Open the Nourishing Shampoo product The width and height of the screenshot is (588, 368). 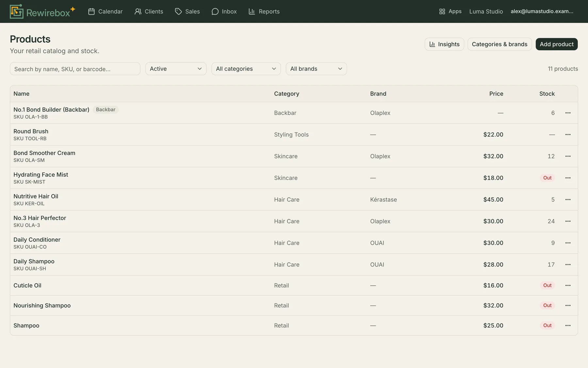pyautogui.click(x=42, y=305)
